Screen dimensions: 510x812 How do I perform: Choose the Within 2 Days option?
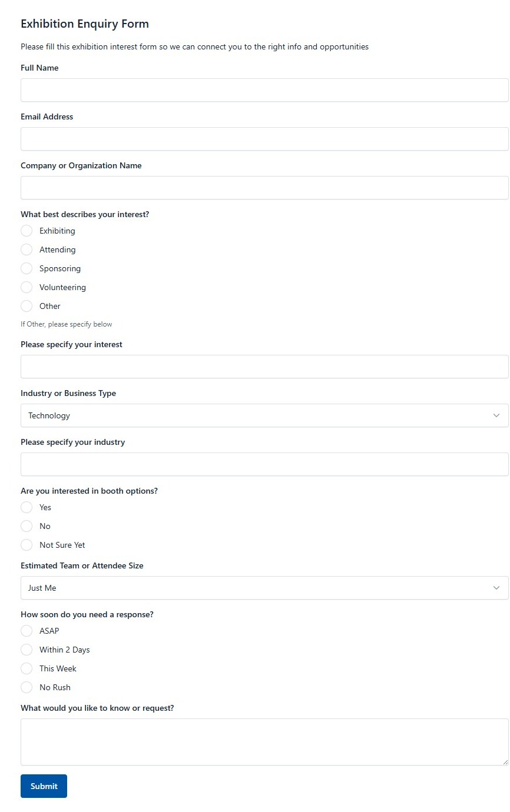tap(27, 650)
